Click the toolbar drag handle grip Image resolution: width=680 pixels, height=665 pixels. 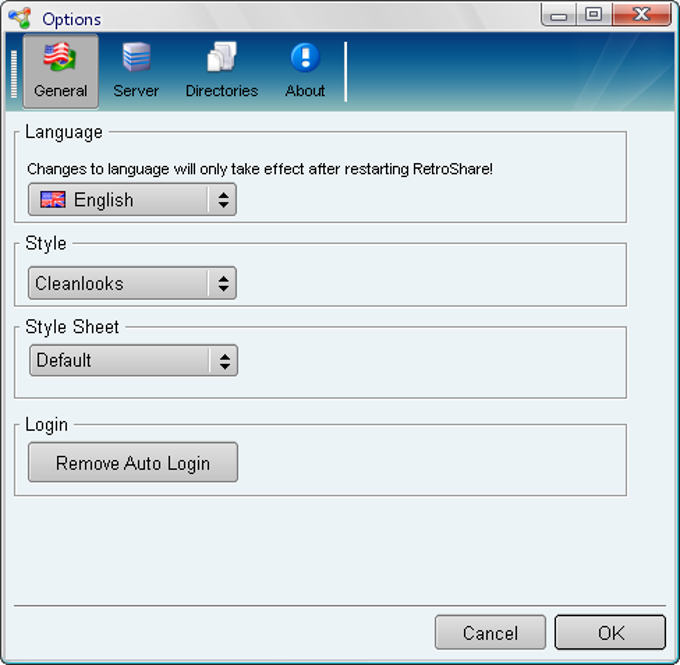(x=14, y=74)
